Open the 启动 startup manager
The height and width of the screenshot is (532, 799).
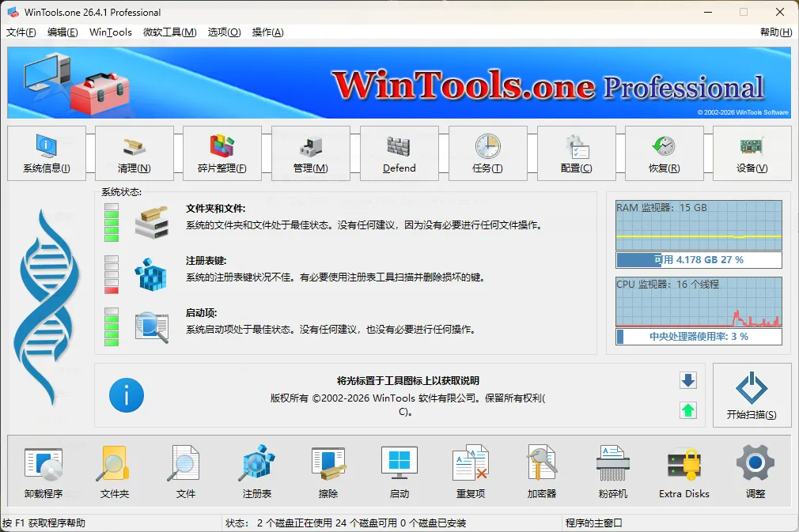click(x=399, y=470)
